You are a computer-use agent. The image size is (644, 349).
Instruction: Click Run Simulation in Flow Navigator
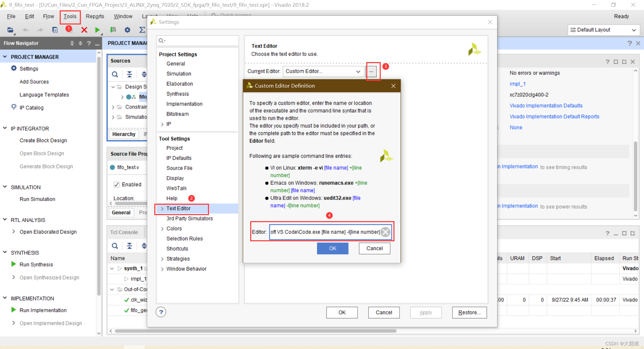(37, 199)
